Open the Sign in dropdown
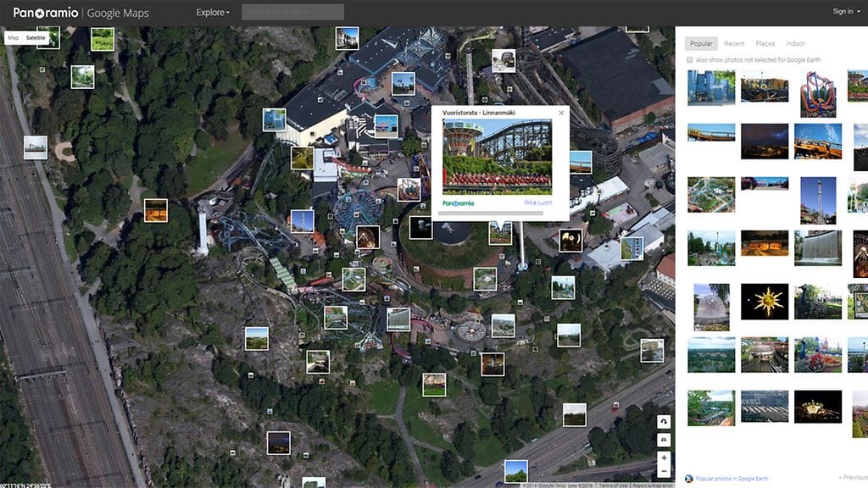The width and height of the screenshot is (868, 488). 846,12
